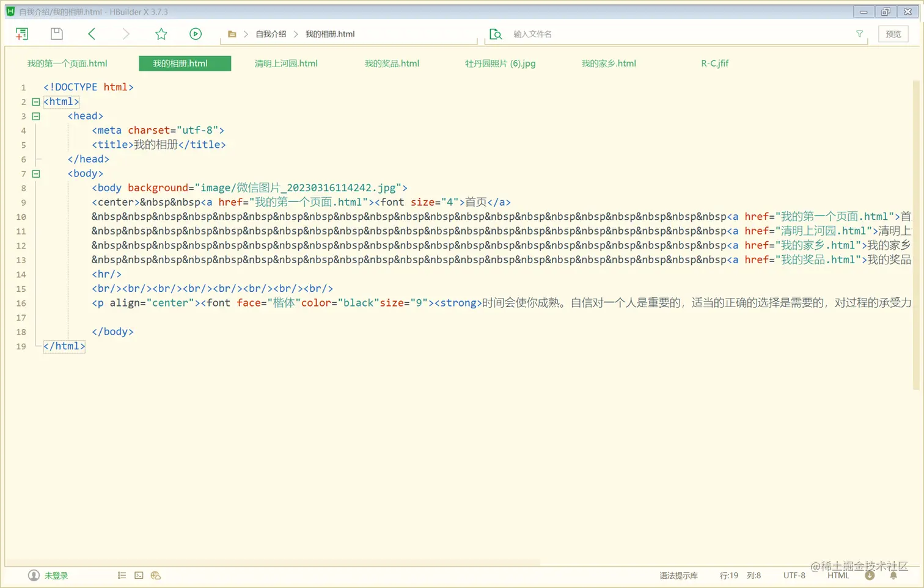The width and height of the screenshot is (924, 588).
Task: Click line number 10 in the gutter
Action: (x=21, y=217)
